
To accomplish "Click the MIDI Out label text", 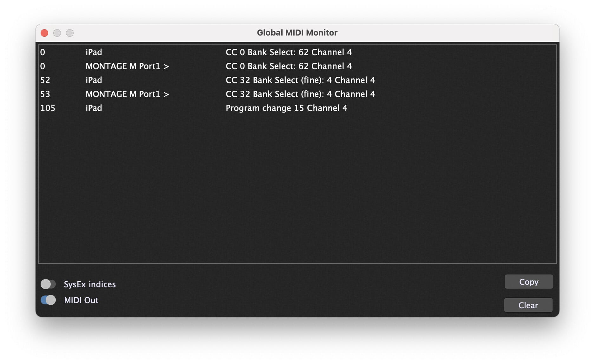I will [81, 300].
